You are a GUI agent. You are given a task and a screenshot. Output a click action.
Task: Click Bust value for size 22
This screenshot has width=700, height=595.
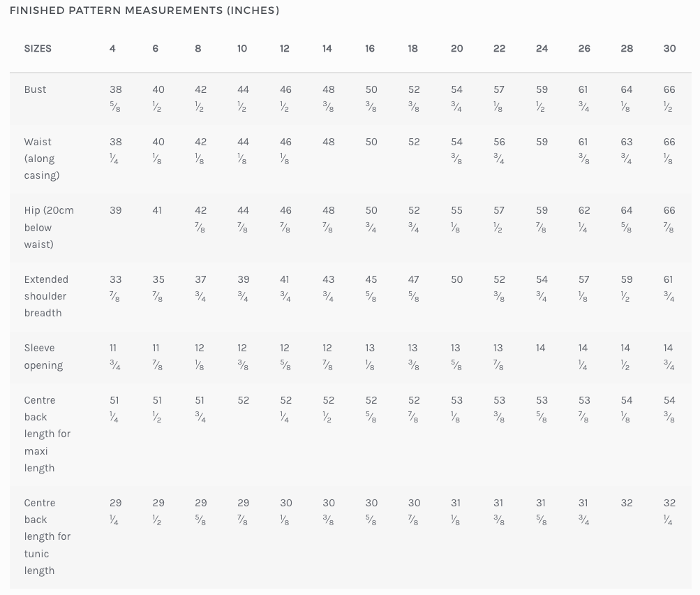(x=499, y=98)
